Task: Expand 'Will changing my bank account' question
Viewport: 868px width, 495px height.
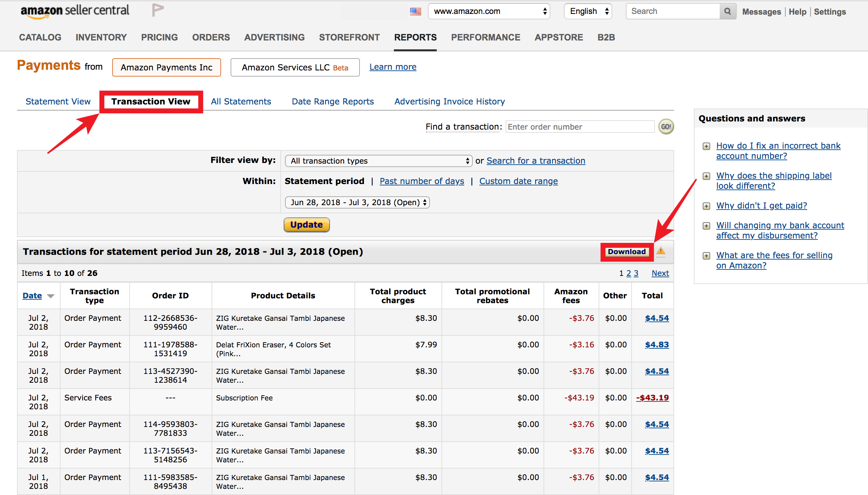Action: (706, 226)
